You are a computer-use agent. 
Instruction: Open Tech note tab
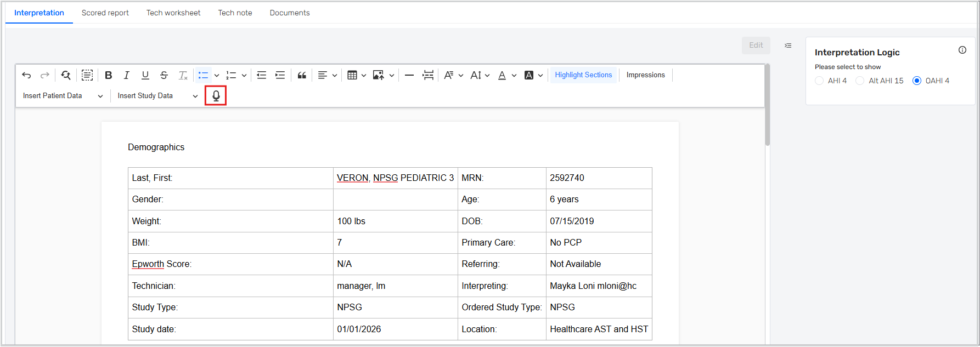[235, 13]
